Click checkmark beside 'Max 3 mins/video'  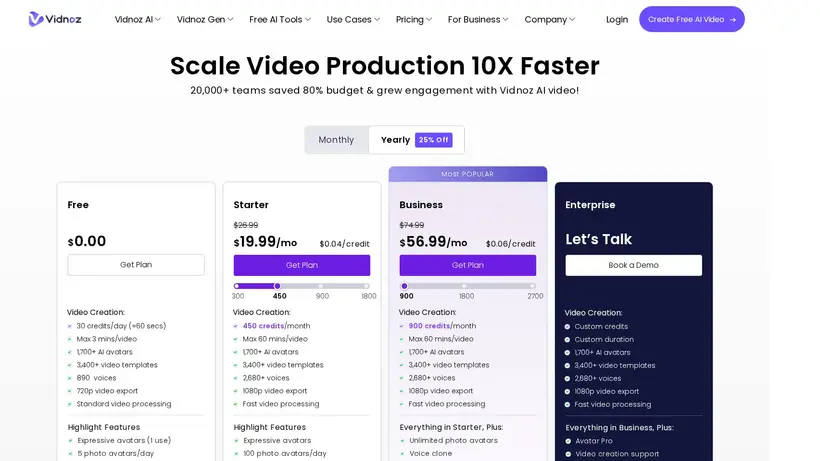click(70, 339)
